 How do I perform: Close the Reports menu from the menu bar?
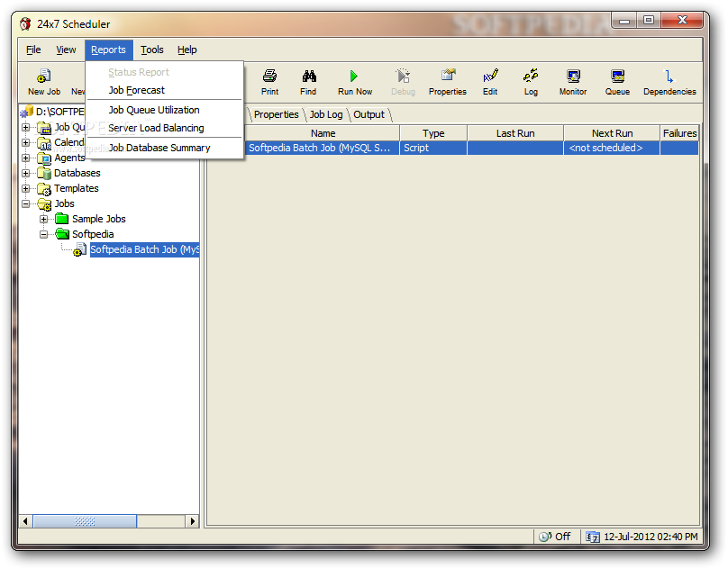coord(109,50)
